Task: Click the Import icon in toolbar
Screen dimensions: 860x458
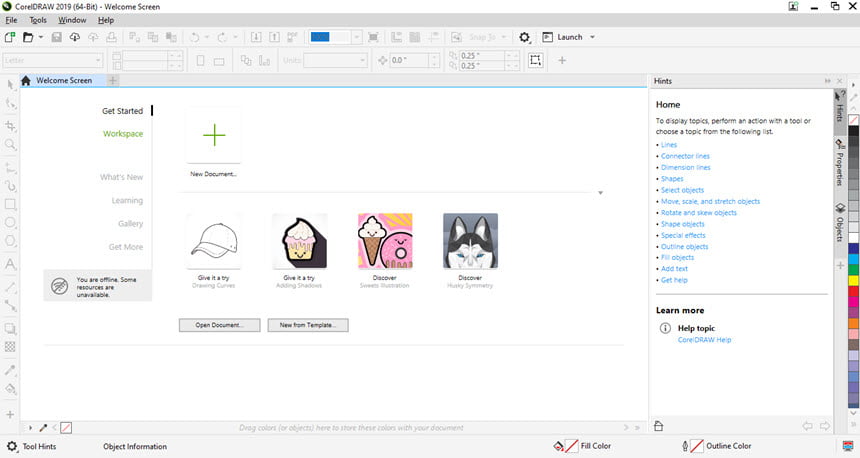Action: [256, 37]
